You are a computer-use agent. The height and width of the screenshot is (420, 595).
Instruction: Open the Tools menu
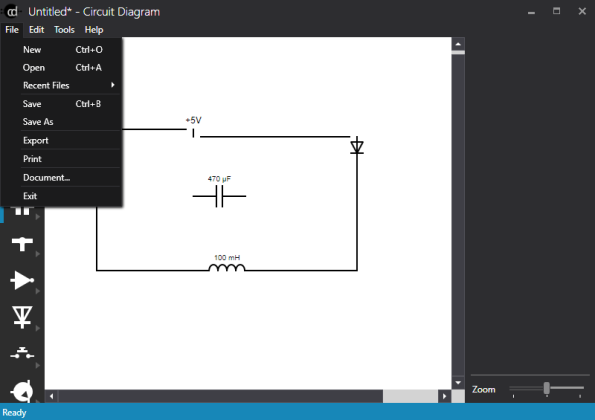[x=64, y=30]
